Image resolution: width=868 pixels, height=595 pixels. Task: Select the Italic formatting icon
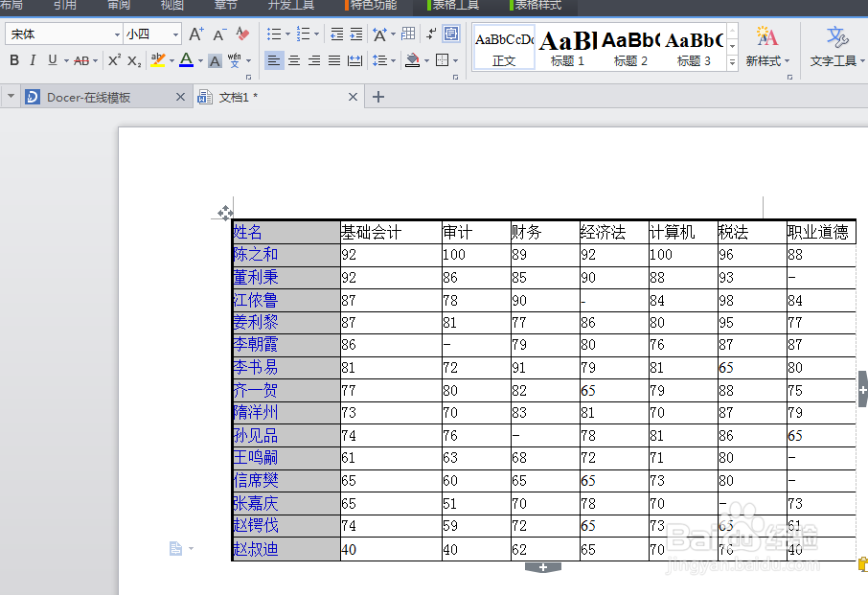point(33,59)
